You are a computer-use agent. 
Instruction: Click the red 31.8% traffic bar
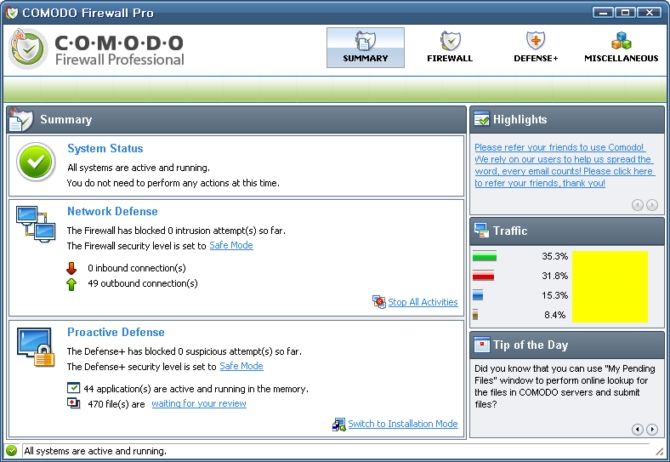point(483,276)
